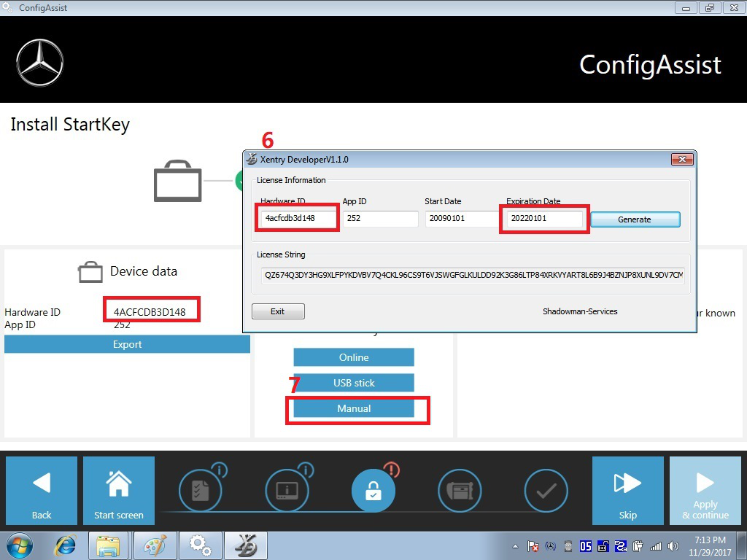Choose the Manual StartKey installation option
The height and width of the screenshot is (560, 747).
point(353,410)
